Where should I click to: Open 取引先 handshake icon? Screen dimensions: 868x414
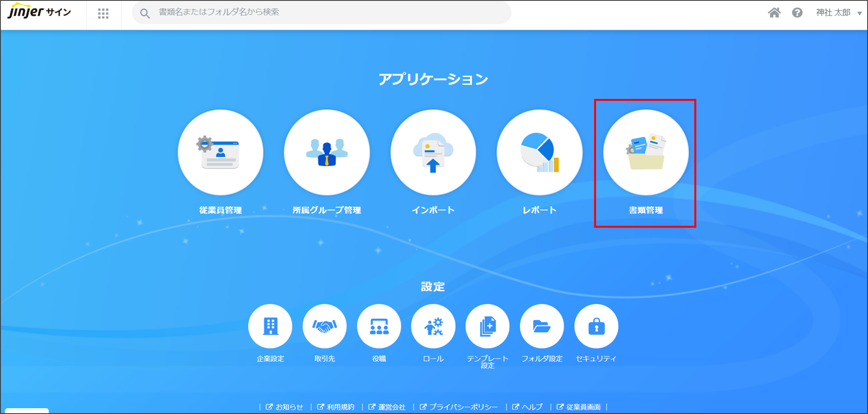(x=325, y=326)
